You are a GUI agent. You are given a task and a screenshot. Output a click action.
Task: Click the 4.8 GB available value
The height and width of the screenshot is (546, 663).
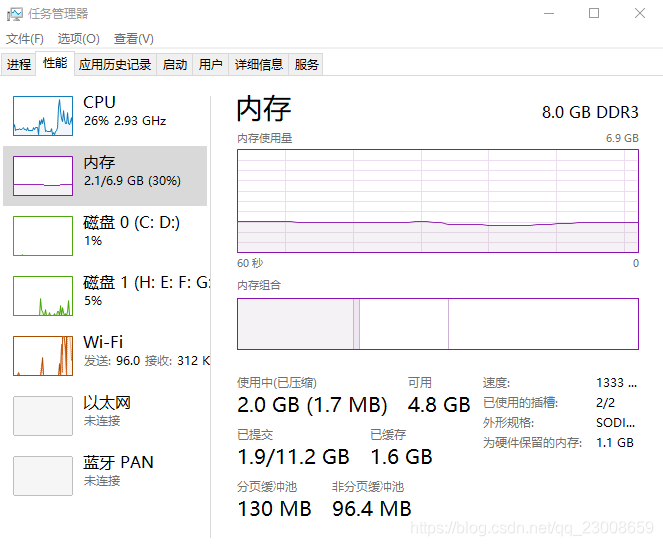point(439,405)
